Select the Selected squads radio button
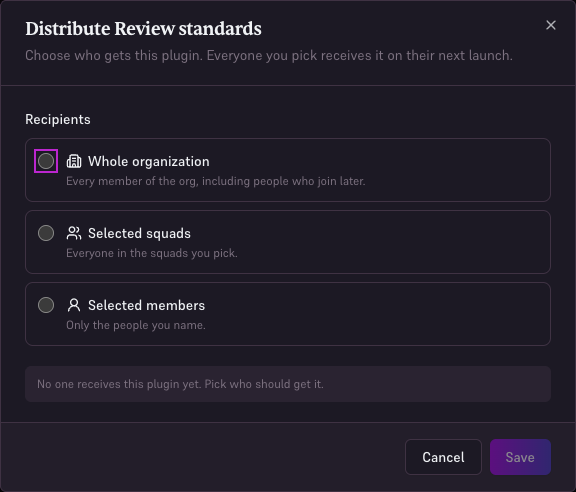The image size is (576, 492). pos(46,233)
